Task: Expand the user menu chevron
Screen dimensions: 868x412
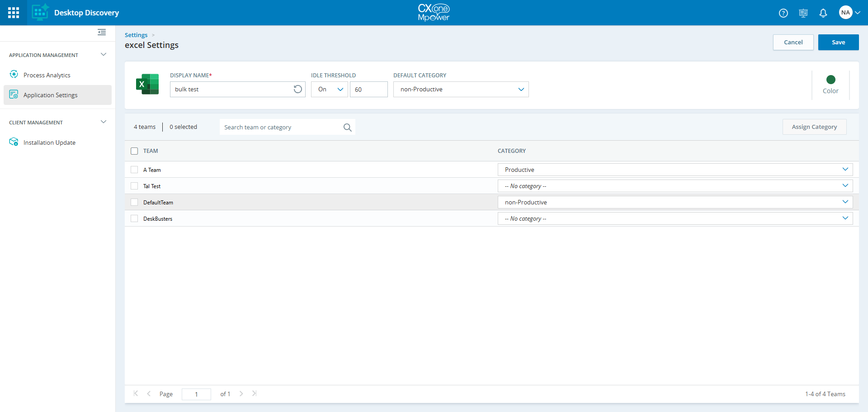Action: [858, 13]
